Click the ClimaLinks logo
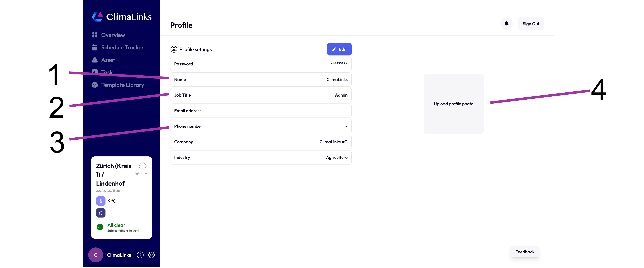The height and width of the screenshot is (268, 644). point(122,17)
